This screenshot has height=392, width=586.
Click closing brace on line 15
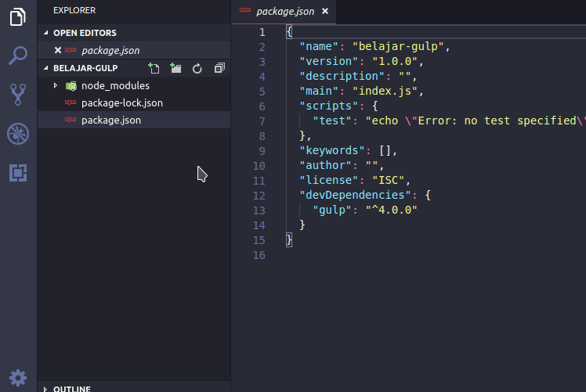(289, 239)
